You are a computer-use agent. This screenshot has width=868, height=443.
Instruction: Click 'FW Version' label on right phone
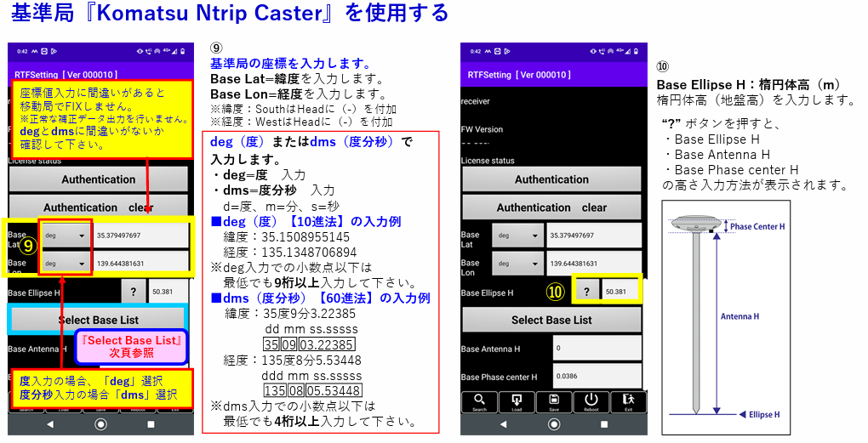[x=483, y=129]
